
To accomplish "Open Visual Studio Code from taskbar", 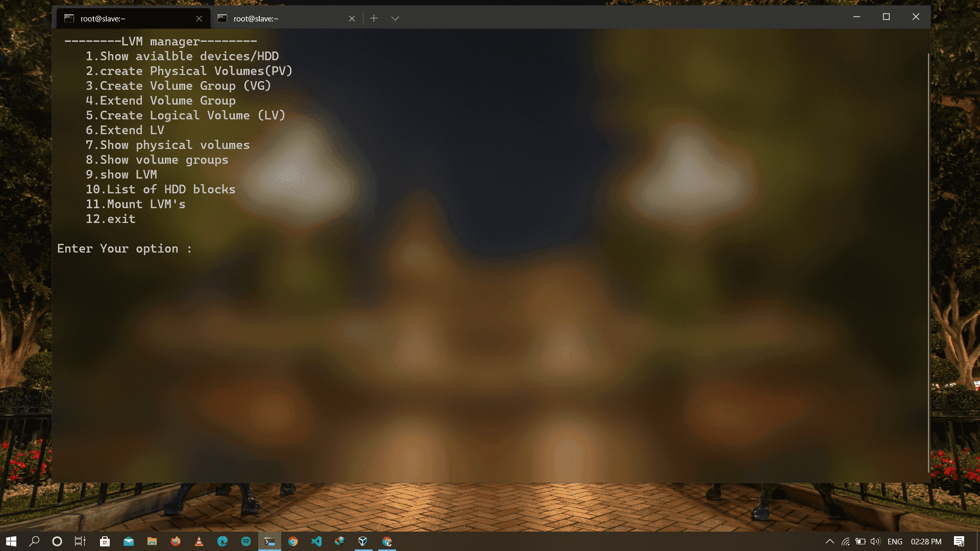I will [x=316, y=541].
